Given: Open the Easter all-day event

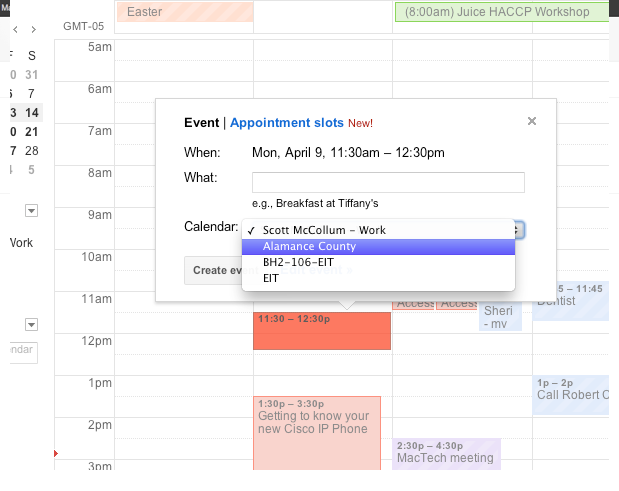Looking at the screenshot, I should [185, 12].
